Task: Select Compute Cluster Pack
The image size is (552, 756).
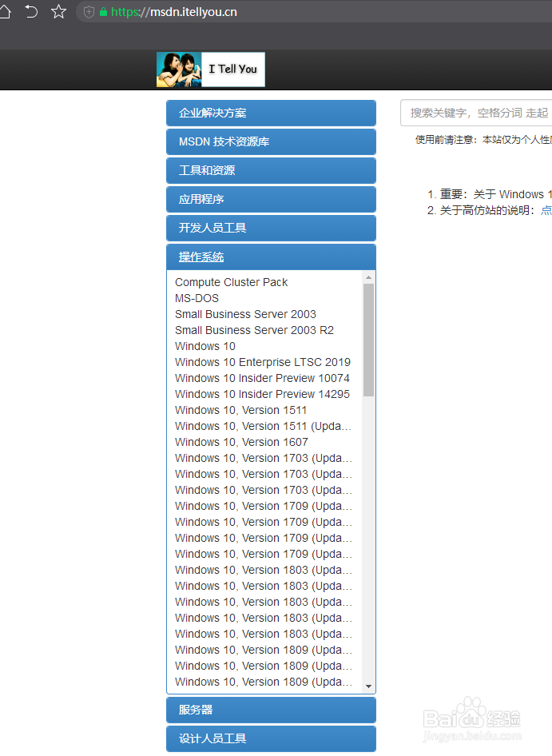Action: coord(232,282)
